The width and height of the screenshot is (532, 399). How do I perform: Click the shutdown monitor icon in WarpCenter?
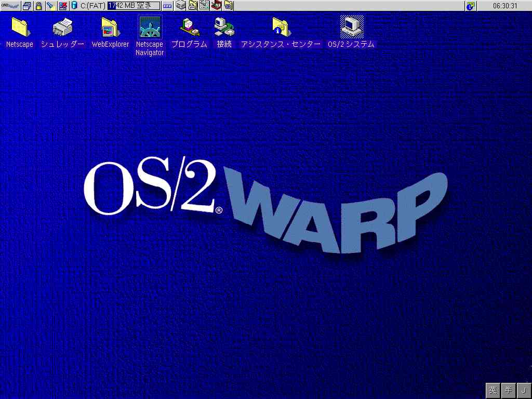[63, 6]
